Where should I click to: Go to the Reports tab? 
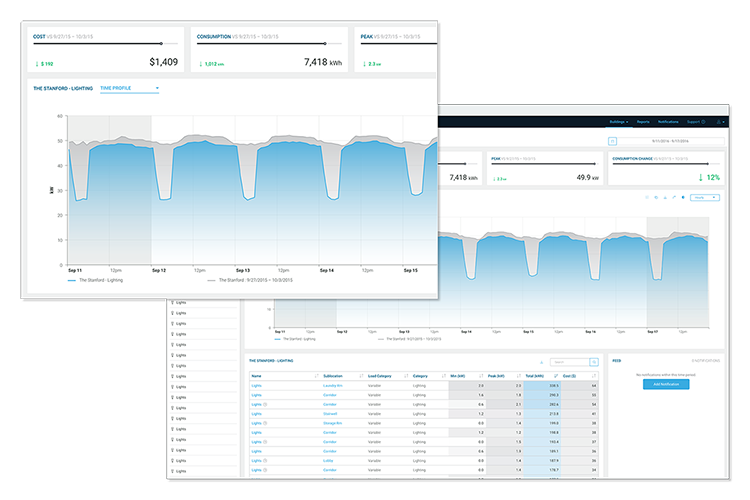(643, 121)
